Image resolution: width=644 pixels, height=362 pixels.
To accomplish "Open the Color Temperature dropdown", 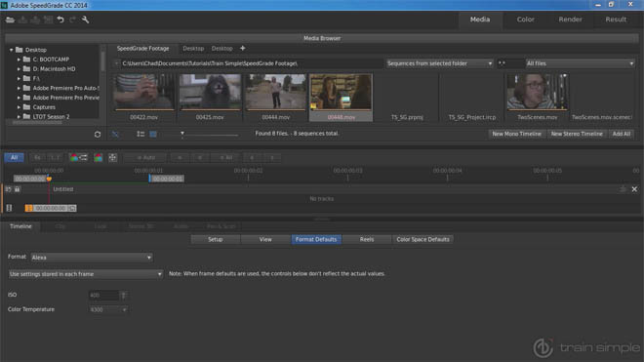I will [109, 309].
